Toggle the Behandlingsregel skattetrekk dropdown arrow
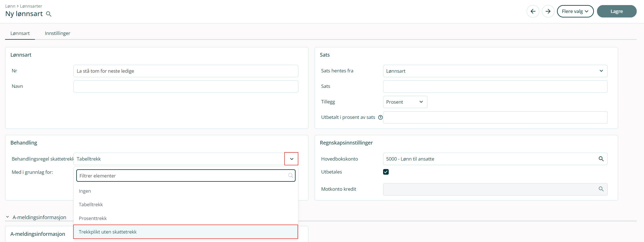644x242 pixels. coord(291,159)
